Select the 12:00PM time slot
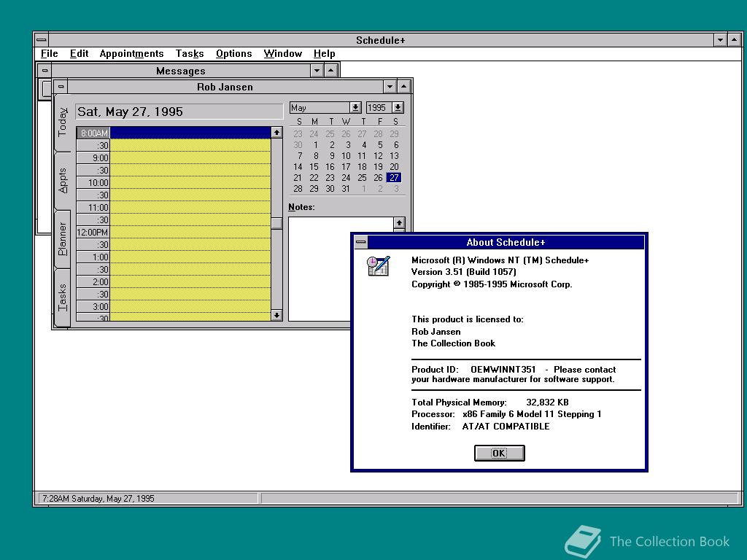The height and width of the screenshot is (560, 747). [x=174, y=232]
